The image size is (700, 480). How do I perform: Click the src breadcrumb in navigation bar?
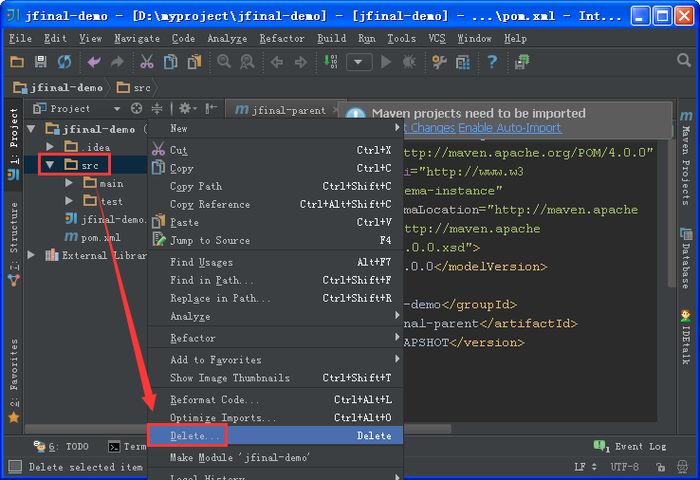[134, 88]
